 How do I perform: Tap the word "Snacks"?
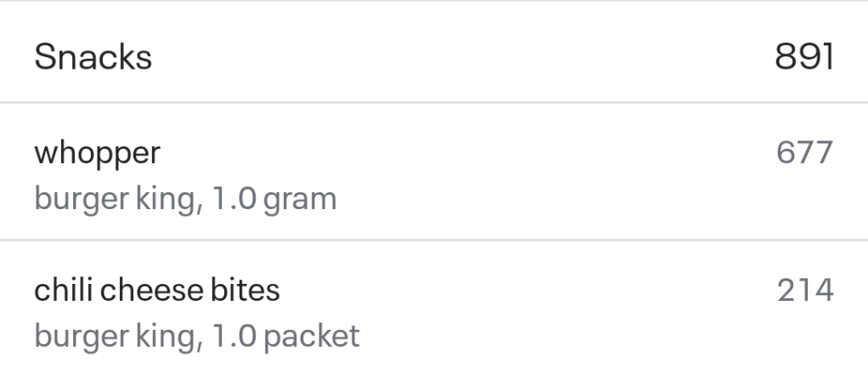(93, 58)
